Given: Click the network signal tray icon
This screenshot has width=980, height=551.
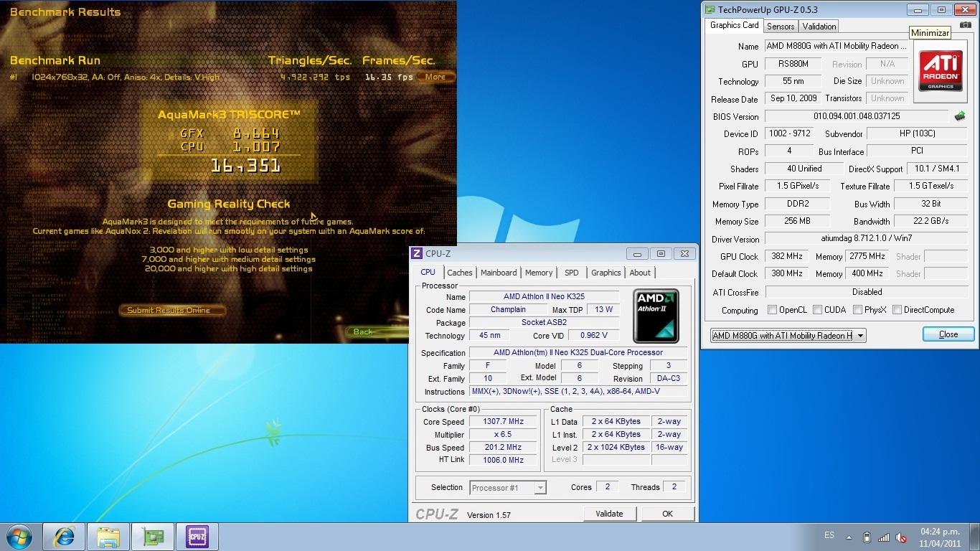Looking at the screenshot, I should coord(884,537).
